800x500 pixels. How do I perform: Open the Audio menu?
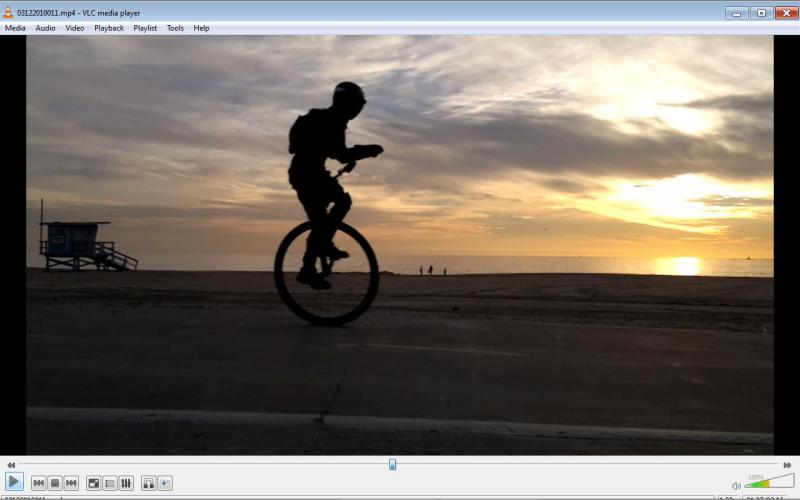(45, 28)
